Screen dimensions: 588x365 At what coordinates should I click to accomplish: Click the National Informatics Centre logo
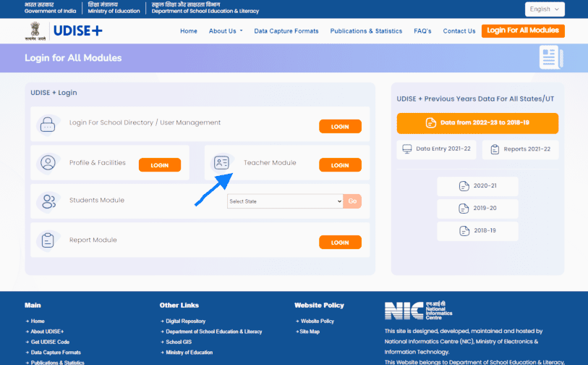[x=419, y=311]
